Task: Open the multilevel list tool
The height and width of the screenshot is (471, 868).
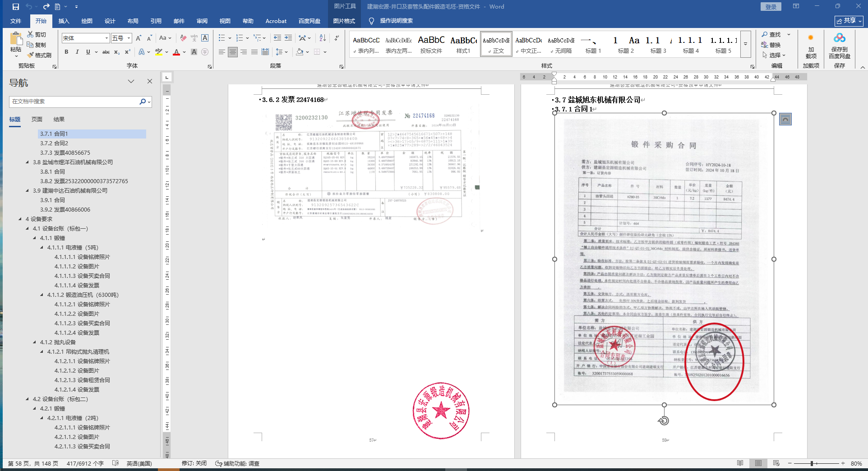Action: tap(257, 38)
